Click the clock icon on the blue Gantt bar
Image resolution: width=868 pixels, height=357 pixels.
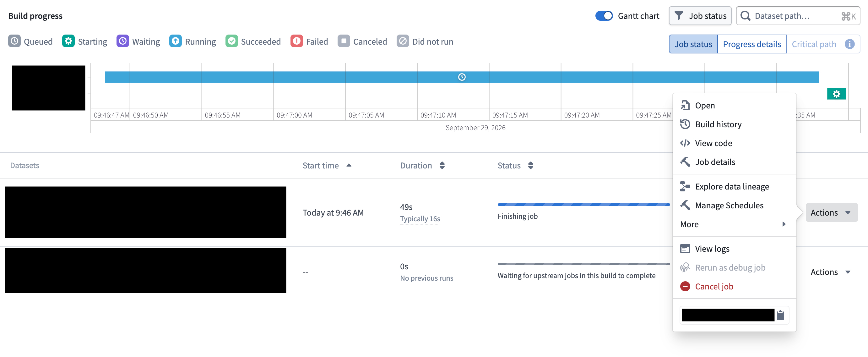[462, 77]
